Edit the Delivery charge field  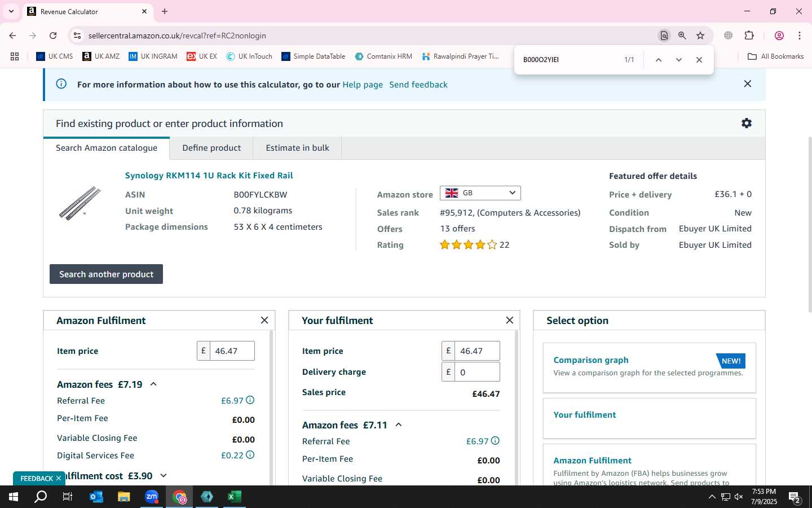tap(477, 372)
